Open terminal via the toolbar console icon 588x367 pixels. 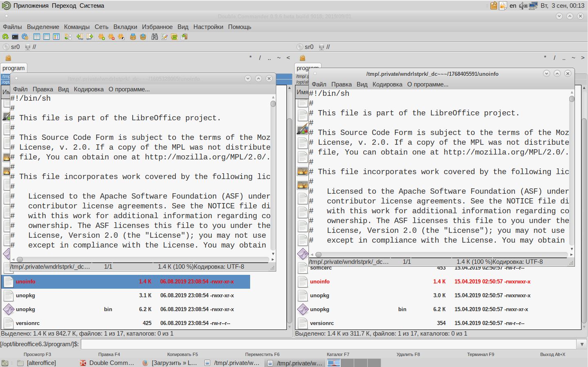coord(15,37)
